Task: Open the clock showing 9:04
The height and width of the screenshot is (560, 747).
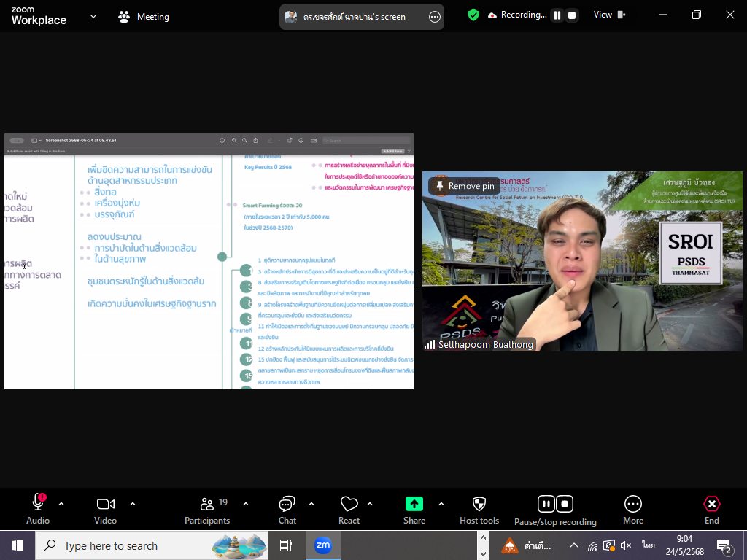Action: click(x=684, y=545)
